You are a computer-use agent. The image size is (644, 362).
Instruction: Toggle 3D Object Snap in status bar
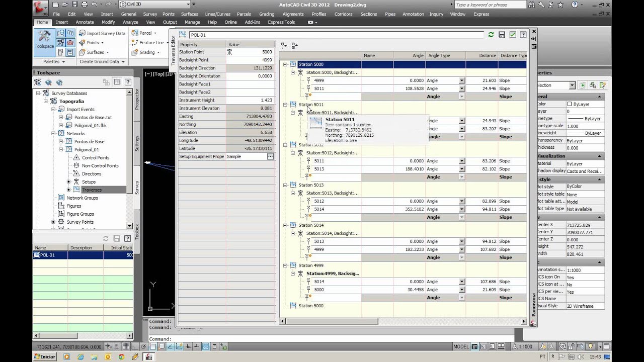coord(162,346)
